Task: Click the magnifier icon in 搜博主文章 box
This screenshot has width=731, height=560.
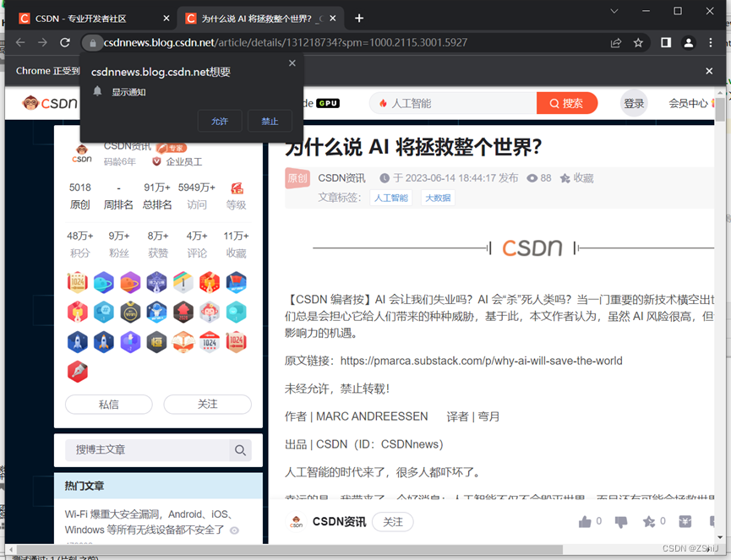Action: 240,450
